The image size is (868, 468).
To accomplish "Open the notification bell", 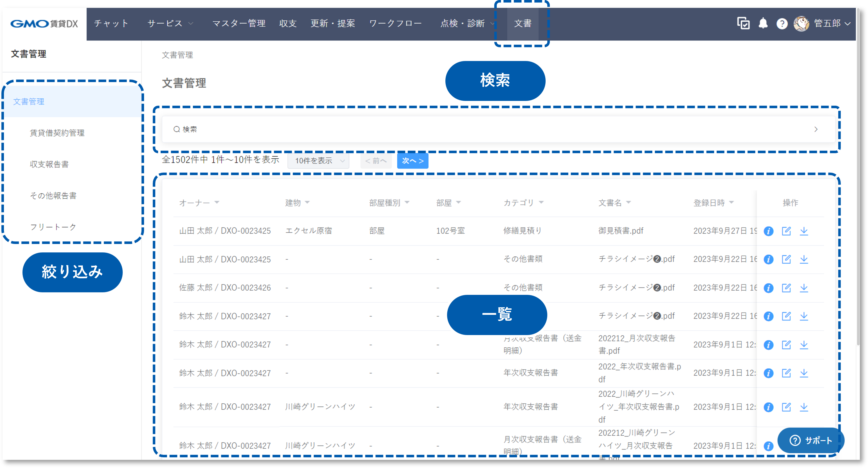I will (763, 23).
